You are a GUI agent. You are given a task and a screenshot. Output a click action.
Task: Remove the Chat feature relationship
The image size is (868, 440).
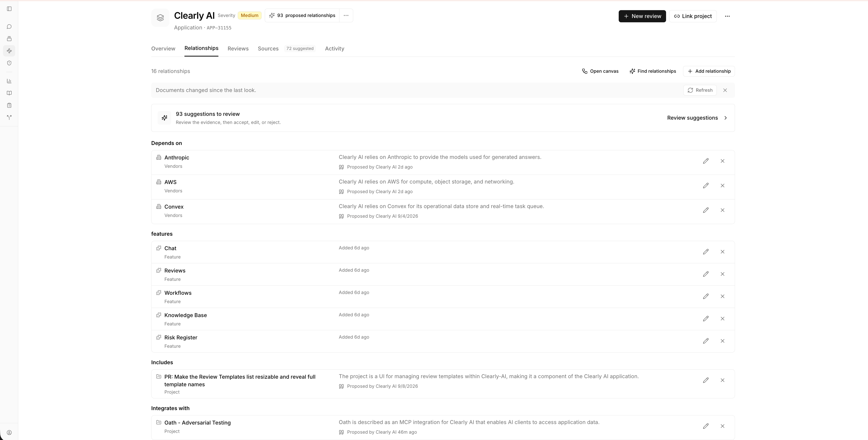click(x=722, y=252)
